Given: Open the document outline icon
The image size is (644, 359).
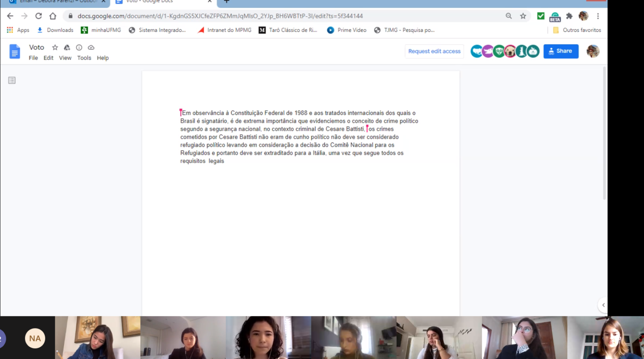Looking at the screenshot, I should pos(12,80).
